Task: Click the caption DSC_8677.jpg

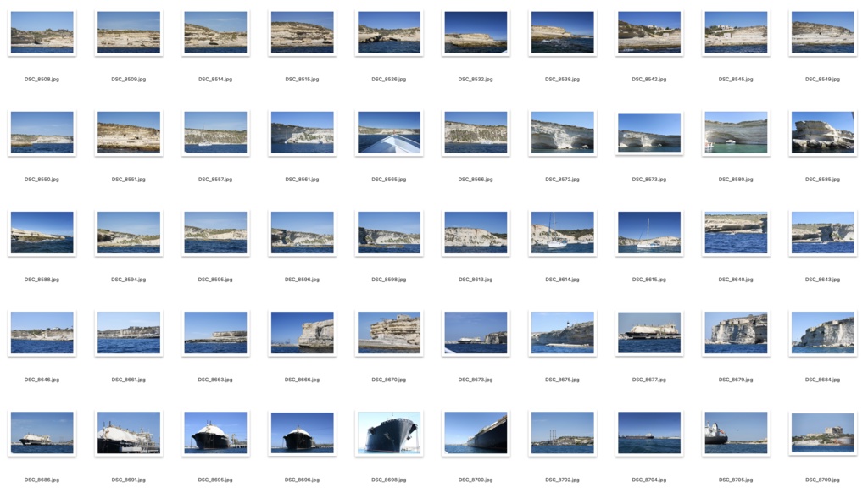Action: tap(648, 380)
